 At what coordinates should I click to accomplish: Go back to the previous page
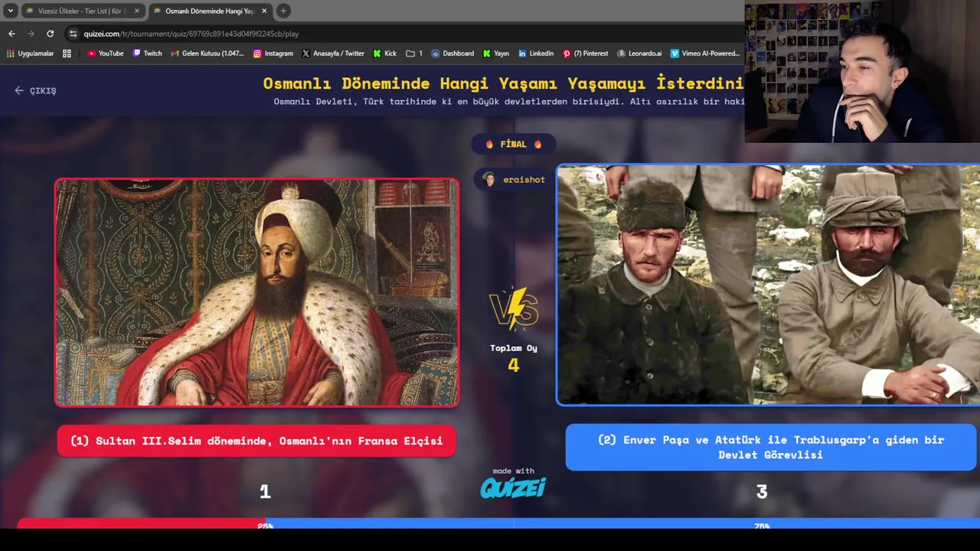click(x=11, y=34)
